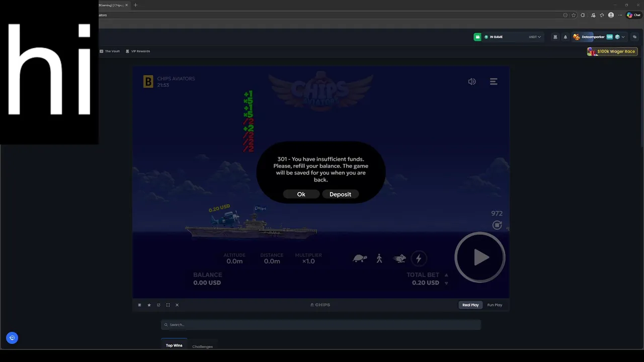This screenshot has height=362, width=644.
Task: Open the Top Wins tab
Action: coord(174,345)
